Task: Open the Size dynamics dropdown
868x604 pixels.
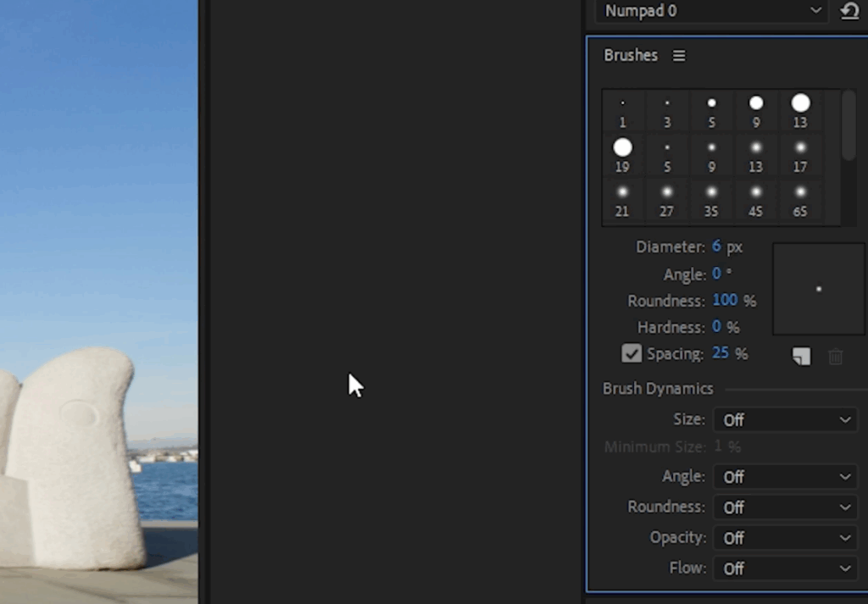Action: [x=785, y=420]
